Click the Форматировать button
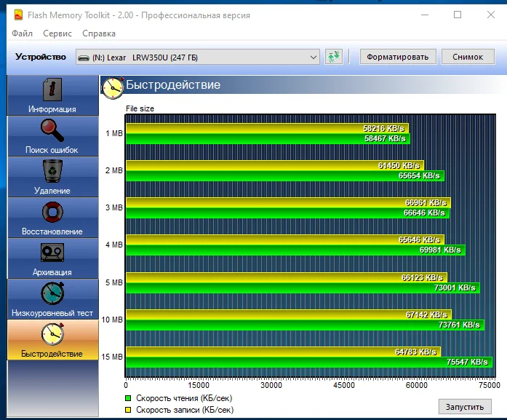Image resolution: width=507 pixels, height=420 pixels. pyautogui.click(x=398, y=57)
